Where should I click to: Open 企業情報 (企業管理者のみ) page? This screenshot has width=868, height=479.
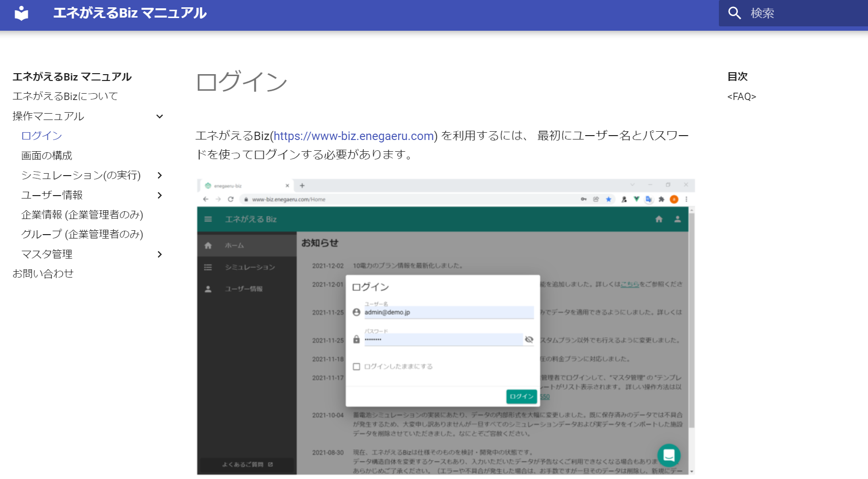(82, 215)
